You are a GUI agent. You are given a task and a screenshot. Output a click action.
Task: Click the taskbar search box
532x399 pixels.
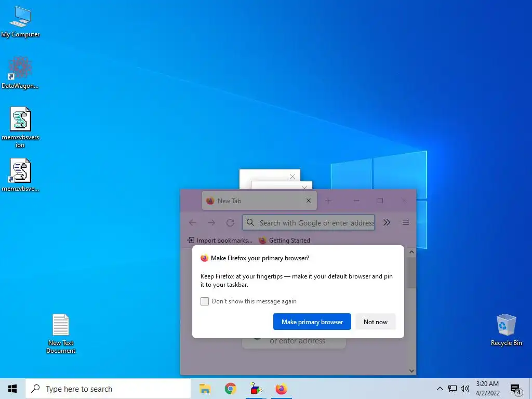click(x=108, y=389)
